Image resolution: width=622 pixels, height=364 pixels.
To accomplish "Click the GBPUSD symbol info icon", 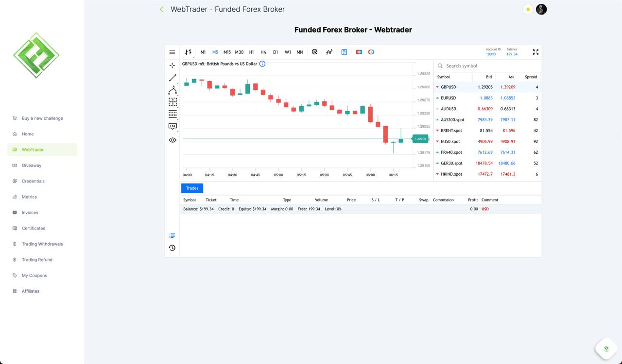I will click(262, 64).
